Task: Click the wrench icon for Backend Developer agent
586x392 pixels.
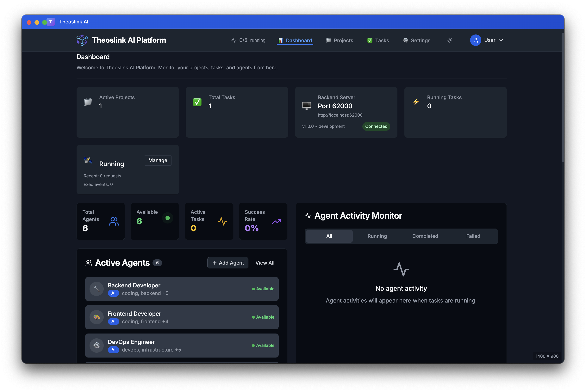Action: click(96, 289)
